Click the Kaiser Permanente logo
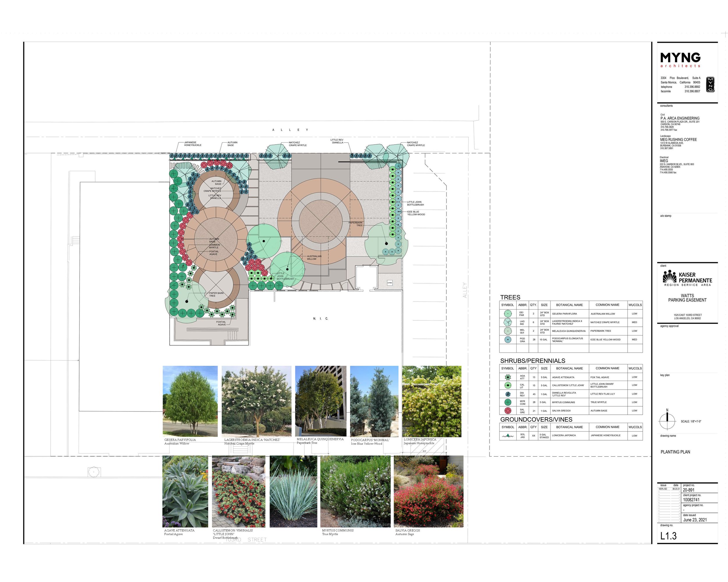Image resolution: width=728 pixels, height=582 pixels. point(687,278)
